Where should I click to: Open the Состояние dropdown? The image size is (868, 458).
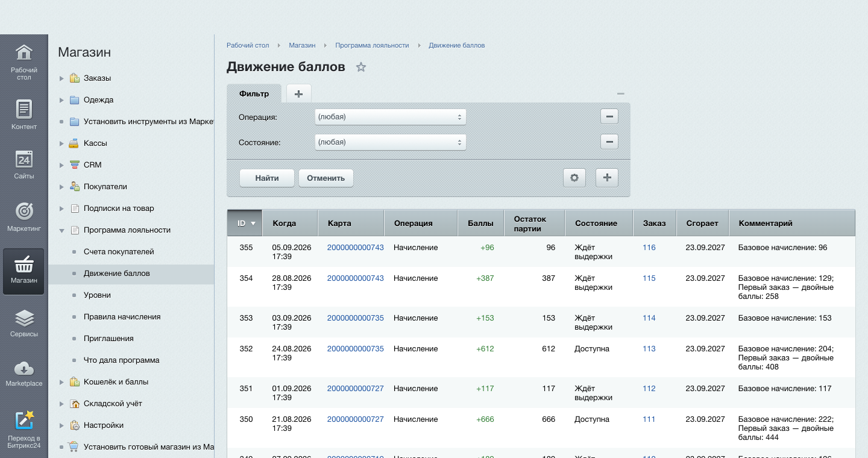click(391, 142)
